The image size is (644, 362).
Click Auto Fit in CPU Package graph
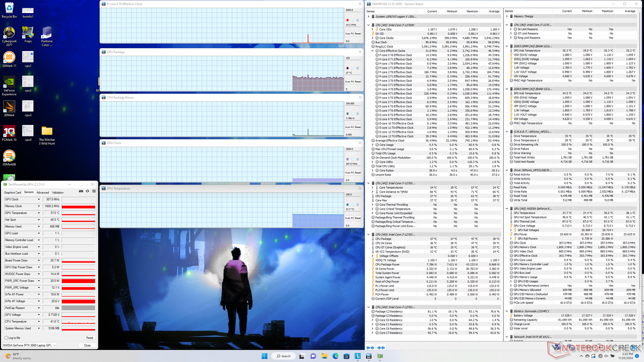349,82
